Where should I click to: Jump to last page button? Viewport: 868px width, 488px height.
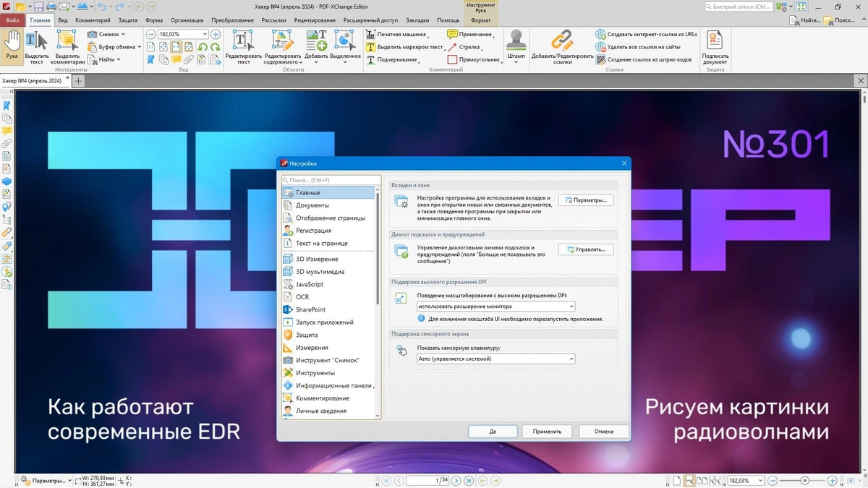(x=469, y=481)
